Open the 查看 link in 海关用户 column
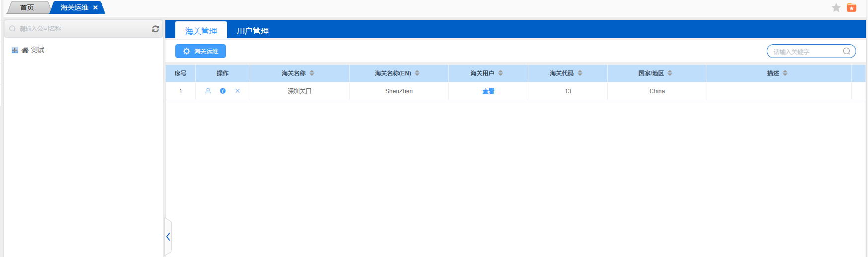 coord(488,91)
